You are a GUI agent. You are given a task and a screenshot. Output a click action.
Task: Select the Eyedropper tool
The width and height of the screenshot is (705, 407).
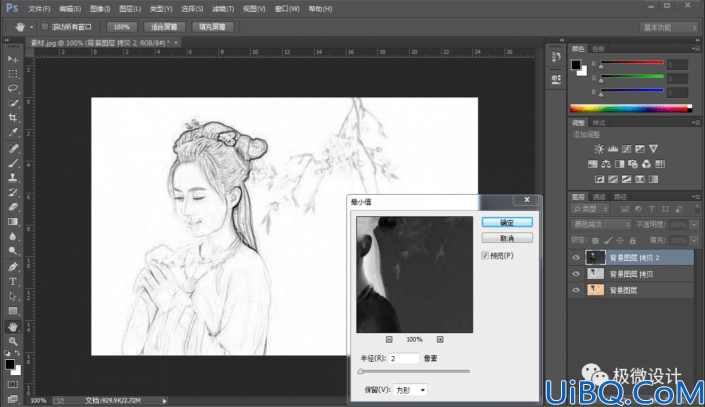(13, 133)
